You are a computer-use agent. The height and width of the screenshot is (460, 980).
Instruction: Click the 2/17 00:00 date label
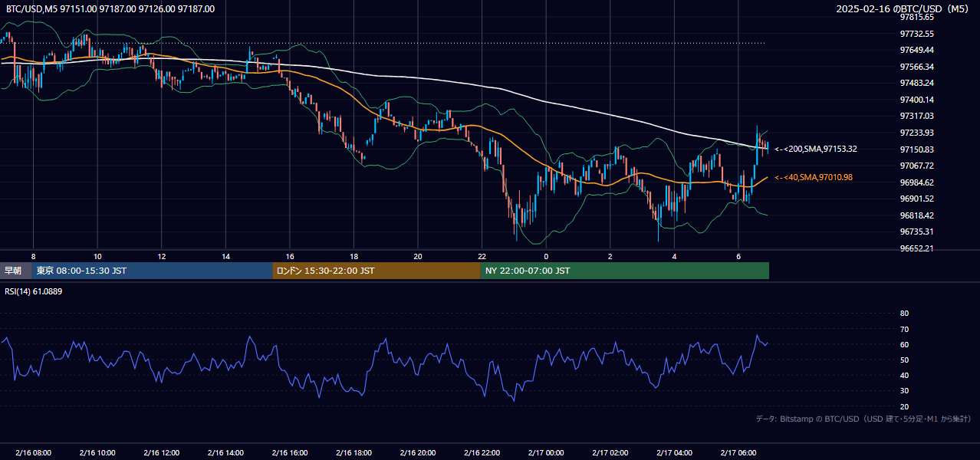(x=546, y=453)
